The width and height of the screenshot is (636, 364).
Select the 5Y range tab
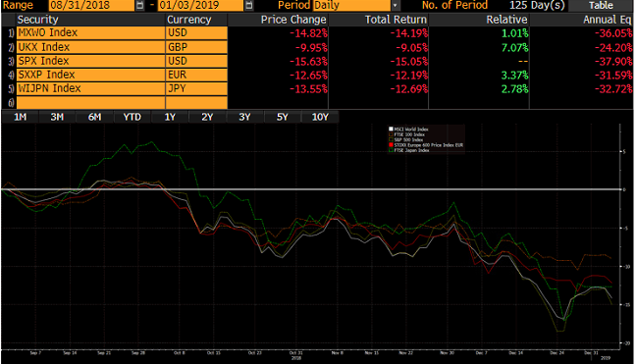[282, 117]
